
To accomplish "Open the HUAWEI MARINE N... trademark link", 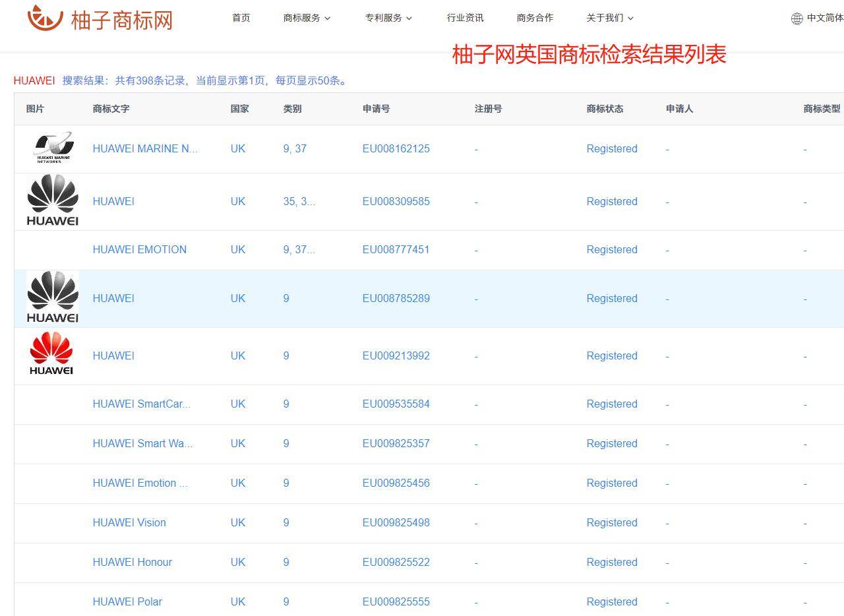I will click(145, 148).
